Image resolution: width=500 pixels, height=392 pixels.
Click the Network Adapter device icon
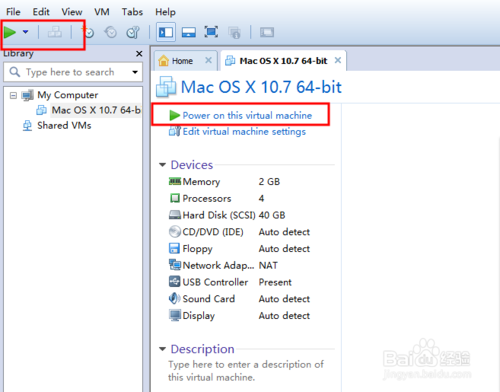click(x=175, y=265)
